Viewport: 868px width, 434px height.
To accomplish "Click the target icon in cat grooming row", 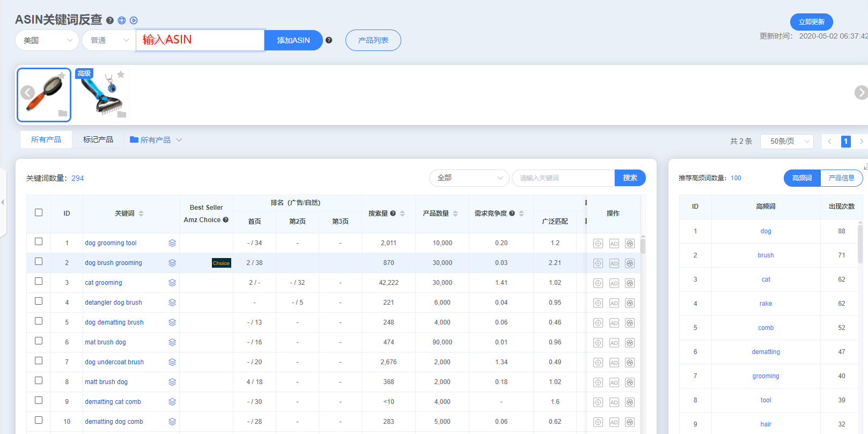I will click(598, 283).
